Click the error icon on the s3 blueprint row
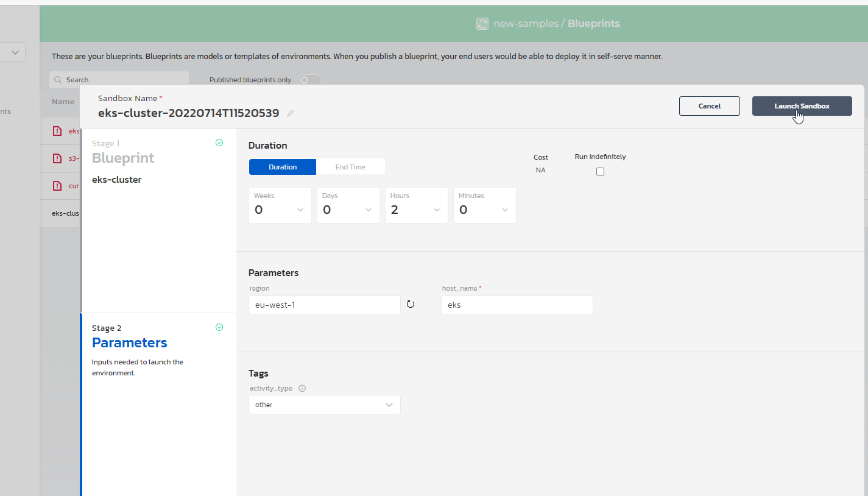The image size is (868, 496). click(57, 158)
